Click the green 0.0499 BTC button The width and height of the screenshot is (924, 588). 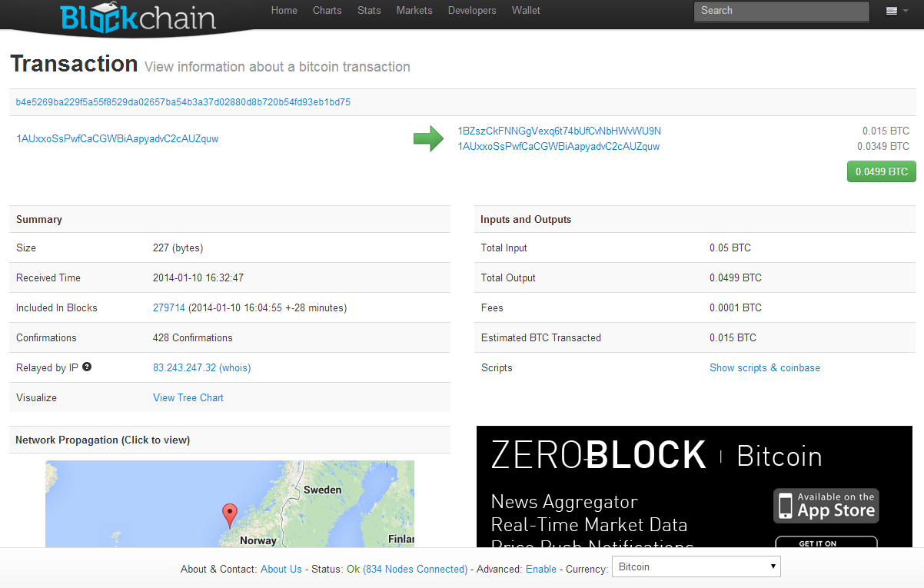point(881,171)
